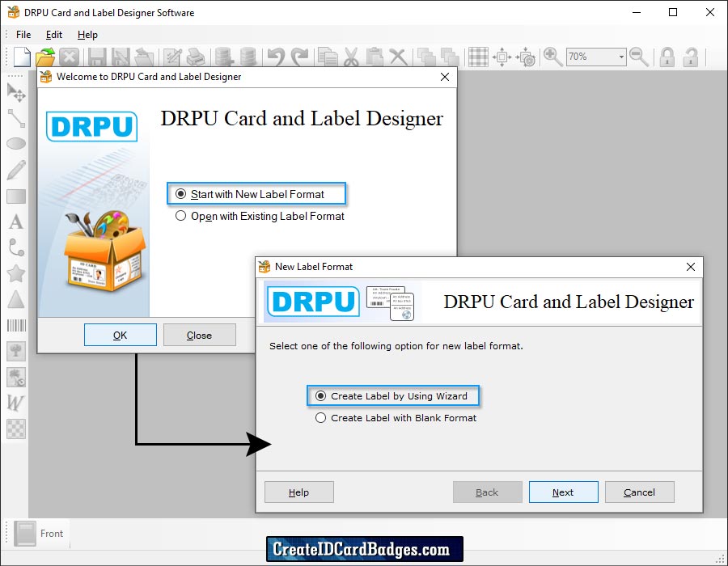Select the curve connector tool in sidebar
Image resolution: width=728 pixels, height=566 pixels.
pos(16,247)
